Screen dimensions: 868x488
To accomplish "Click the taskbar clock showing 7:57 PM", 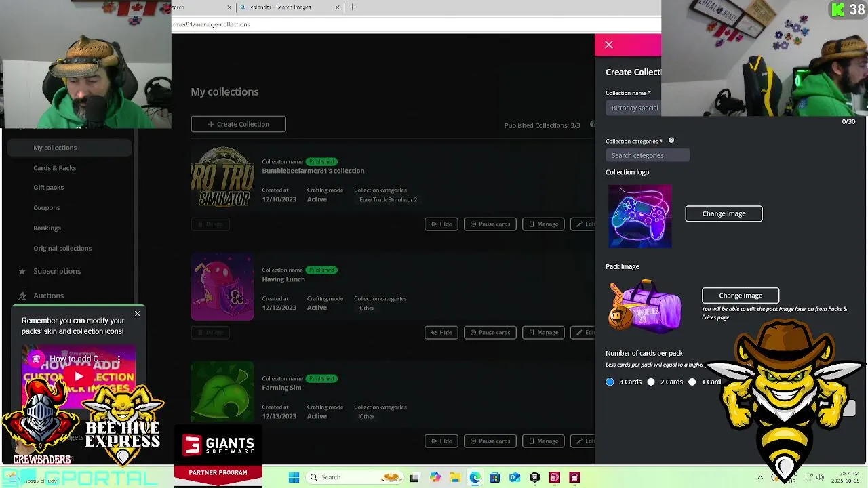I will click(846, 477).
